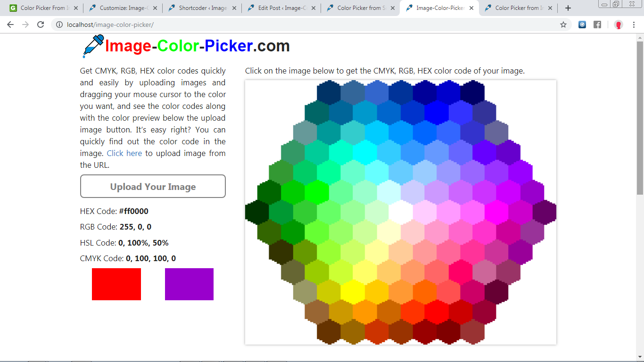The width and height of the screenshot is (644, 362).
Task: Switch to the Edit Post tab
Action: tap(281, 8)
